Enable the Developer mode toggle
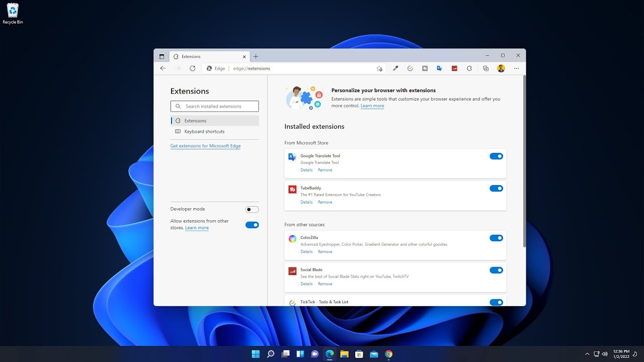Image resolution: width=644 pixels, height=362 pixels. pyautogui.click(x=252, y=209)
